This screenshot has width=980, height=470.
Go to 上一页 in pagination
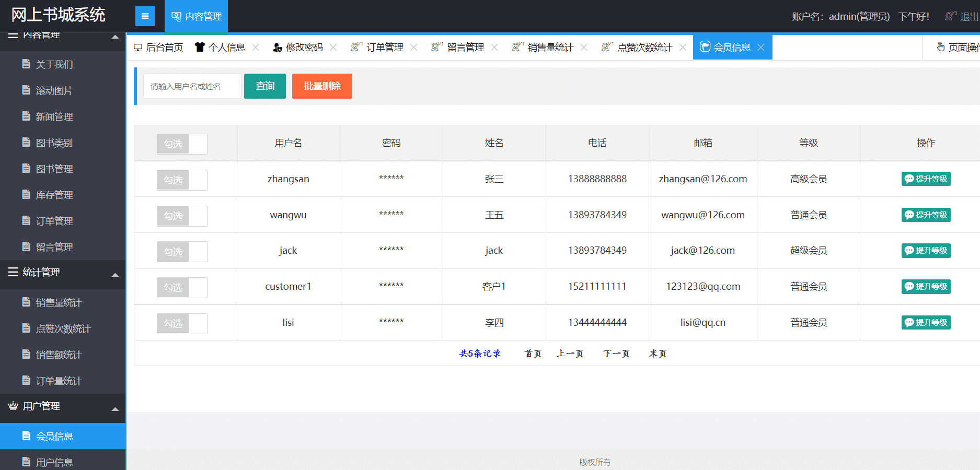[570, 354]
